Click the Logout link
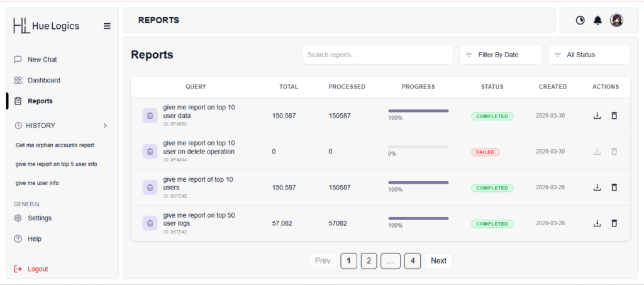Viewport: 644px width, 285px height. pos(37,269)
